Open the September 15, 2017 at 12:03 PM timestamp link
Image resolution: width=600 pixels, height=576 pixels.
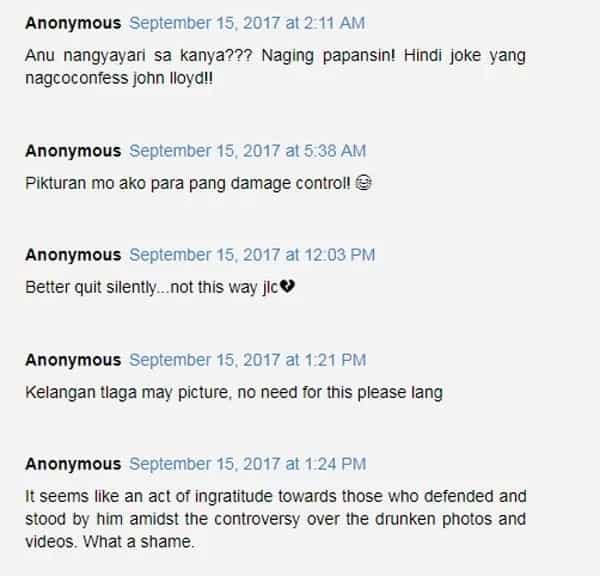(x=252, y=255)
